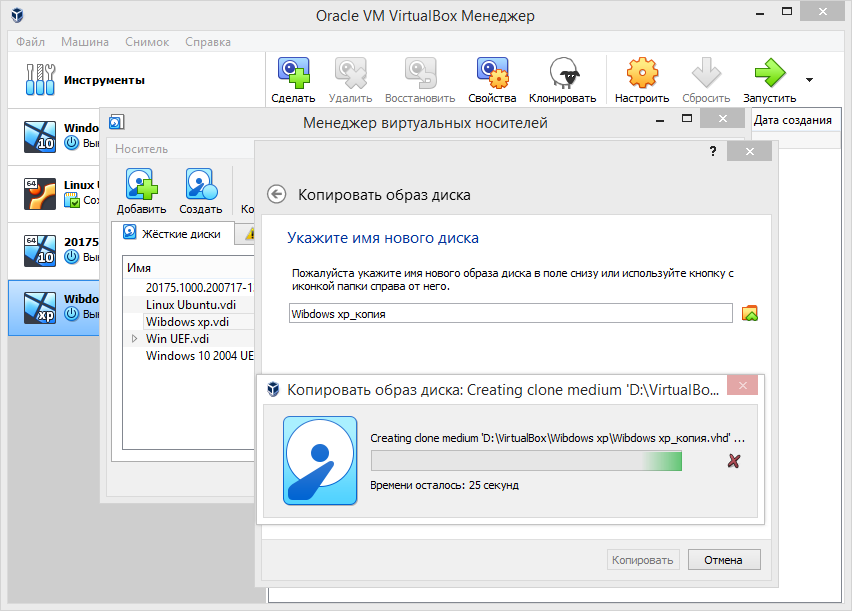Switch to the Жёсткие диски tab
The height and width of the screenshot is (611, 852).
(173, 234)
